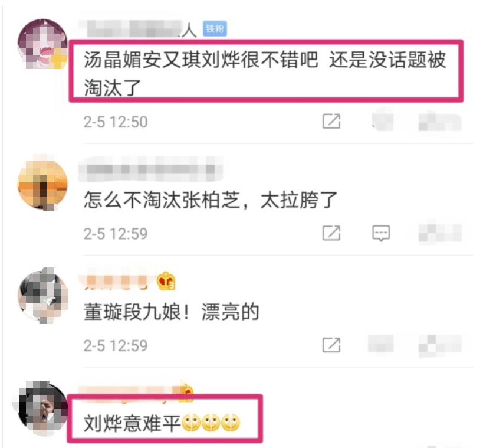Click the blurred like area on the 董璇 comment
This screenshot has height=448, width=483.
(440, 345)
